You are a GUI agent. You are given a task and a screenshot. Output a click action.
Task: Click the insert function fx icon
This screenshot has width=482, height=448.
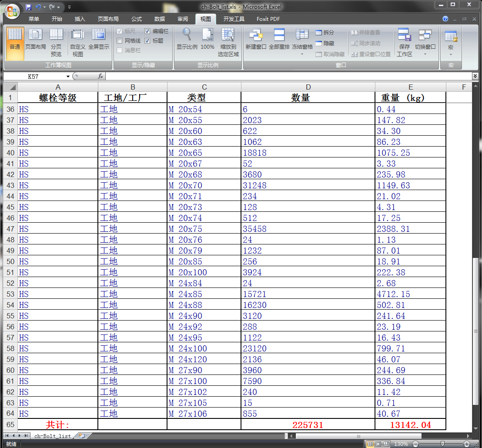[100, 76]
